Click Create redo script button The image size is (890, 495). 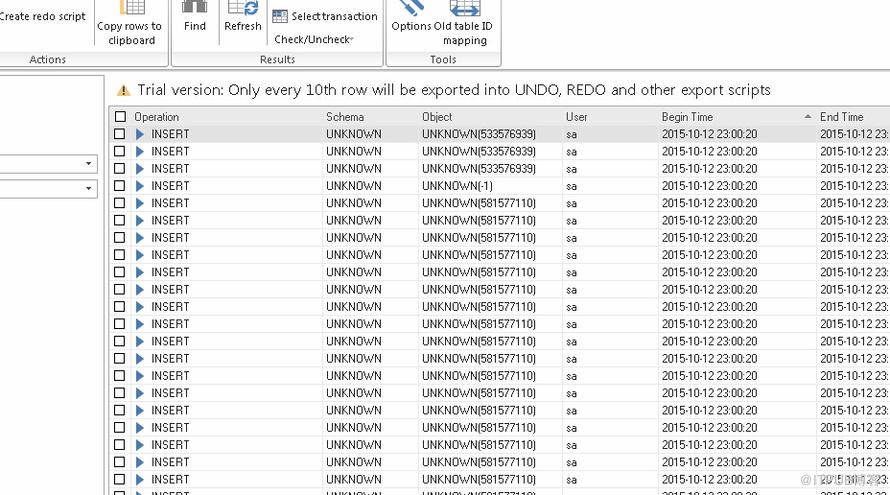[43, 16]
